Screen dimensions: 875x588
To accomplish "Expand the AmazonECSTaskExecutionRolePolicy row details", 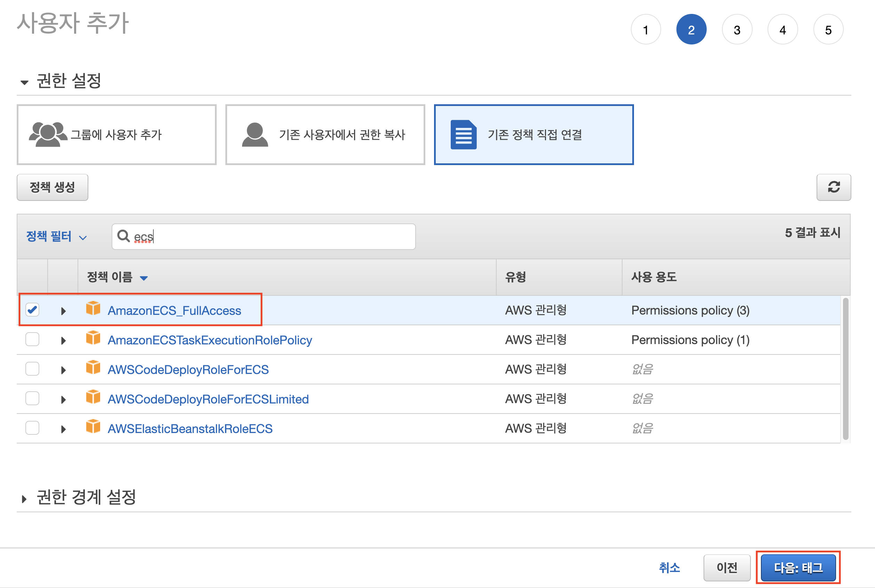I will click(x=63, y=341).
